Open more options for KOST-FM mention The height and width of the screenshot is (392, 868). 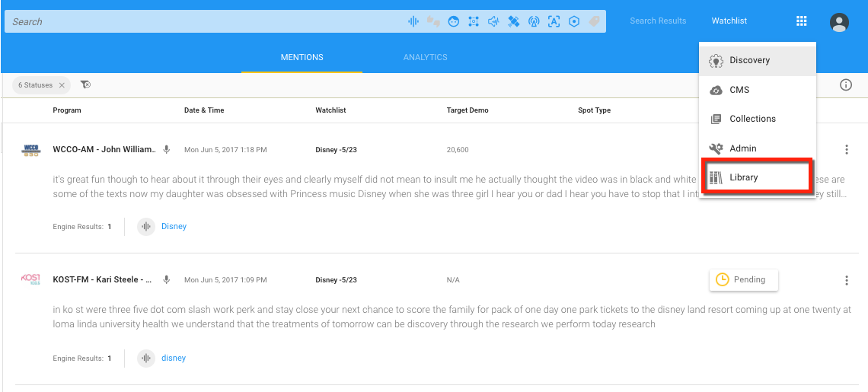click(x=846, y=281)
